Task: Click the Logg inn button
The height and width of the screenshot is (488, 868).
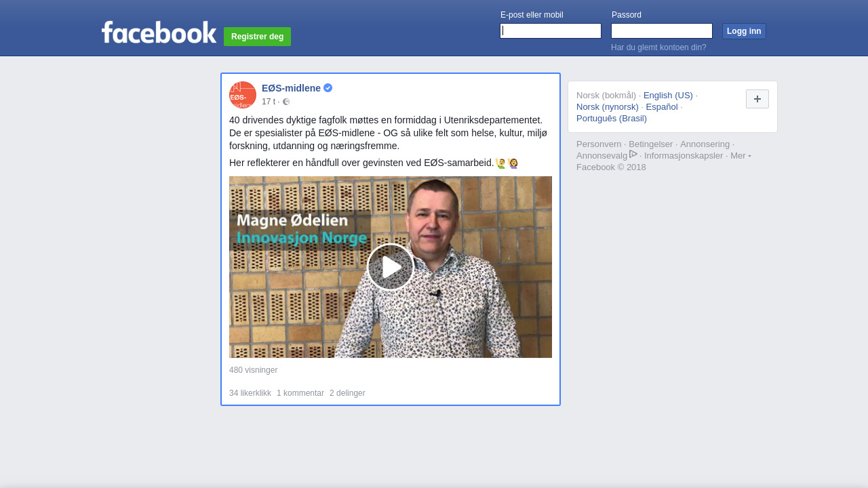Action: coord(744,31)
